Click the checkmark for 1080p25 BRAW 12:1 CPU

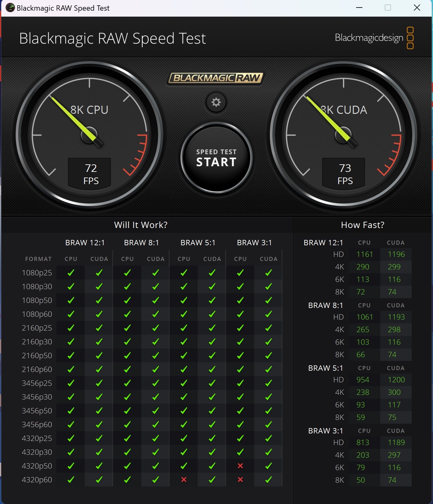pyautogui.click(x=71, y=273)
